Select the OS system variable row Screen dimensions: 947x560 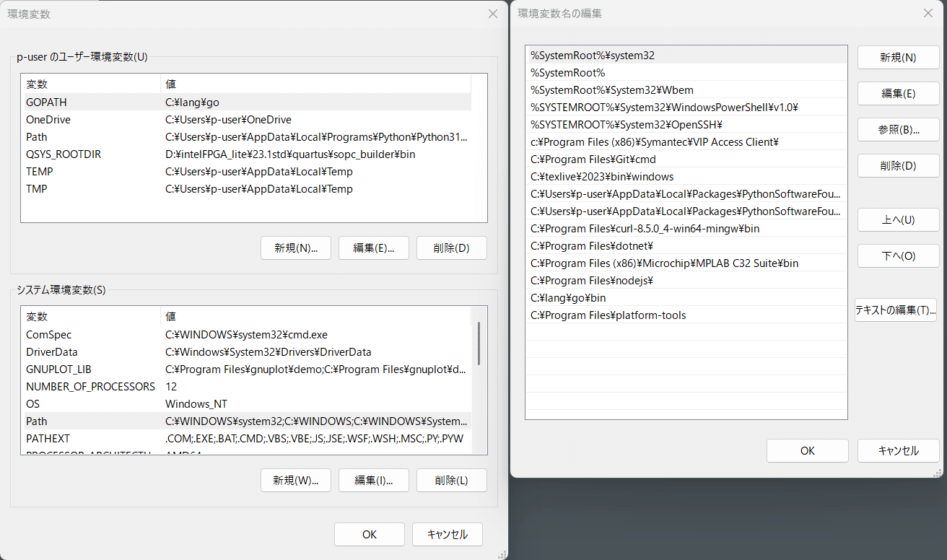click(248, 404)
